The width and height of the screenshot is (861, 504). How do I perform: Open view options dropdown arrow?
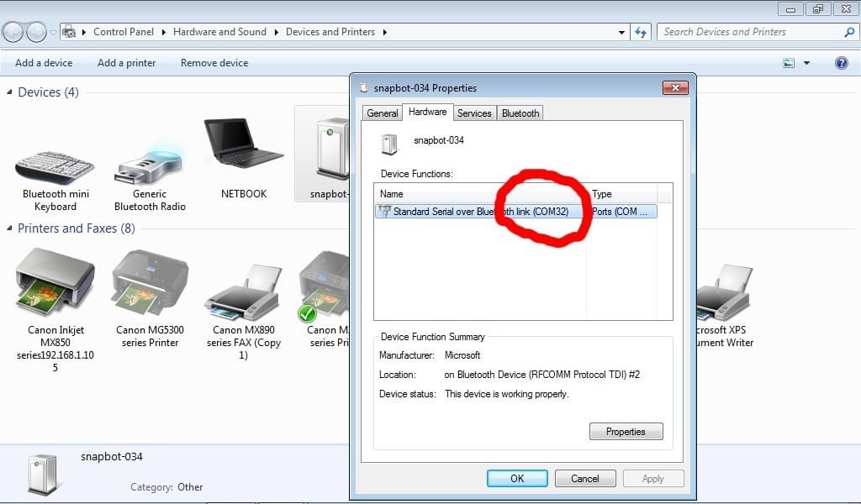click(x=806, y=63)
